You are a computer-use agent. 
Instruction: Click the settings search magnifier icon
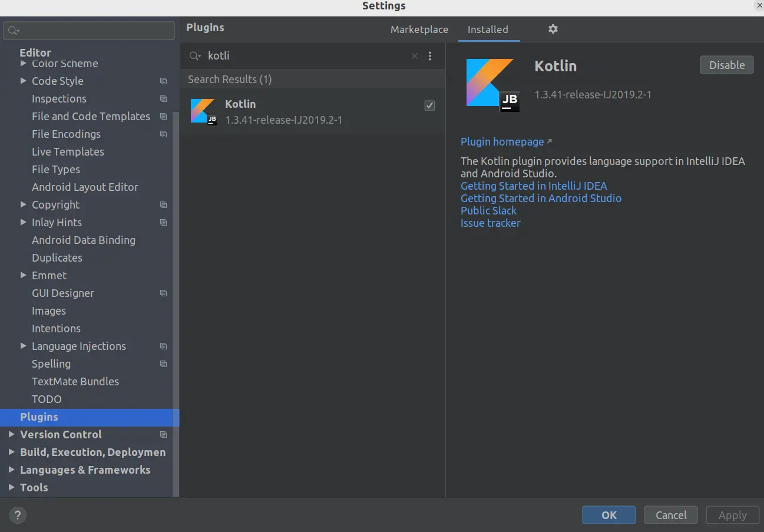coord(14,31)
